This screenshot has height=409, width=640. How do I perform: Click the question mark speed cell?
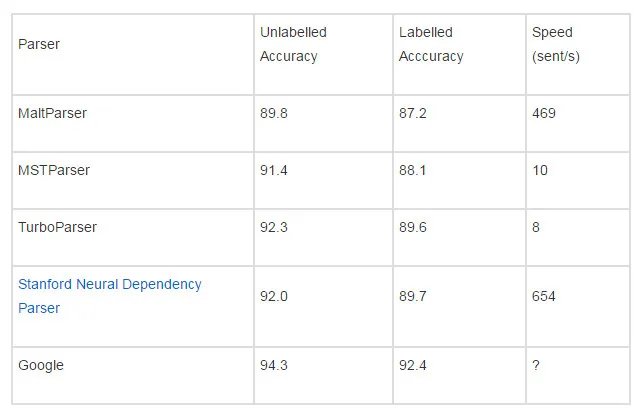coord(578,376)
